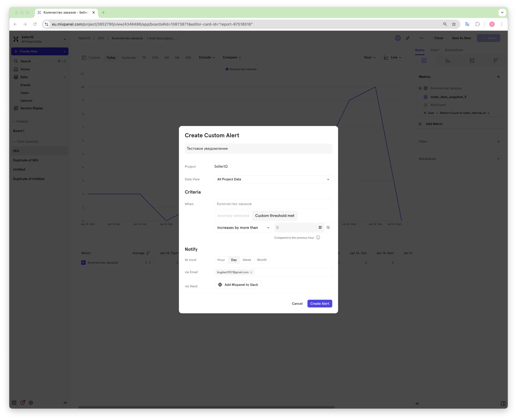Switch the threshold to percent (%)

328,227
